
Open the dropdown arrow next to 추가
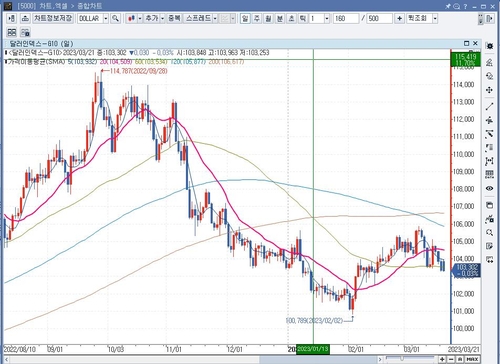[x=163, y=18]
